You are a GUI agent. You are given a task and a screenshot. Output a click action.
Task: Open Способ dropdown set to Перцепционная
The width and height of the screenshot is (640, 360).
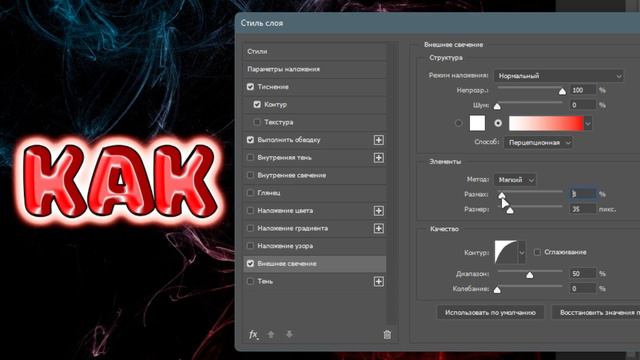coord(538,142)
